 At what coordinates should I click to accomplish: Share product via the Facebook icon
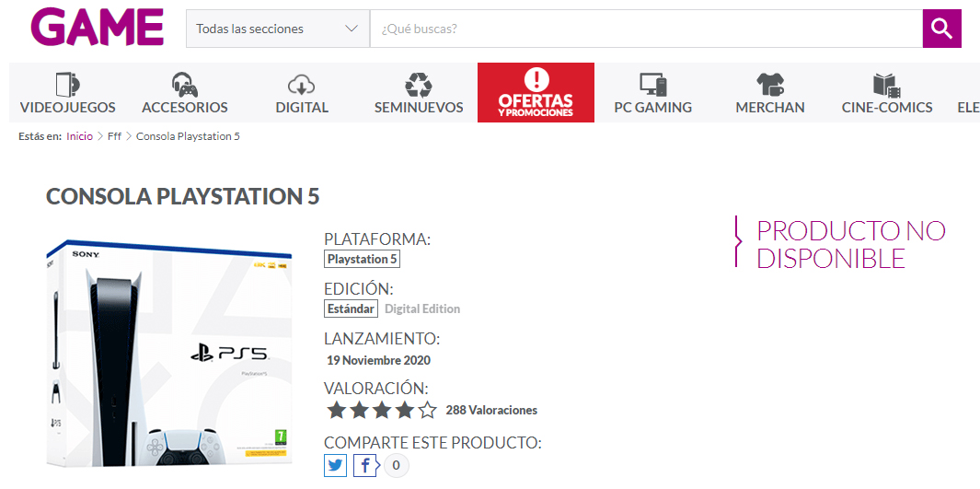click(x=365, y=465)
